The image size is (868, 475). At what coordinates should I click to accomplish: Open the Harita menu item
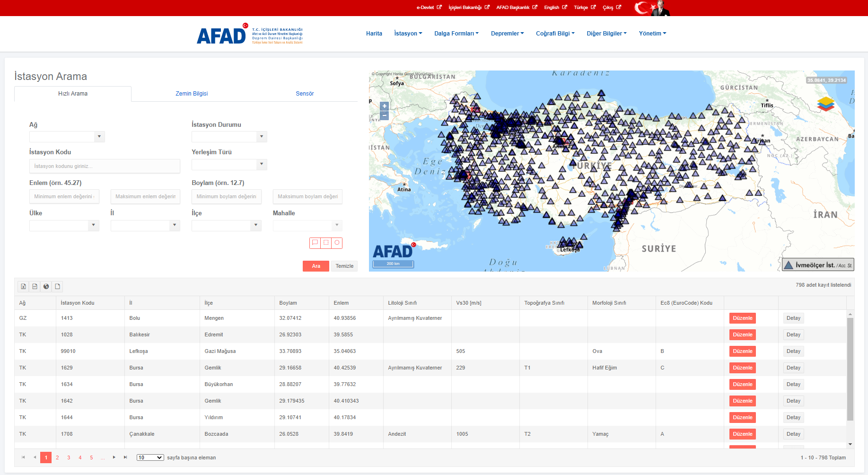click(374, 34)
